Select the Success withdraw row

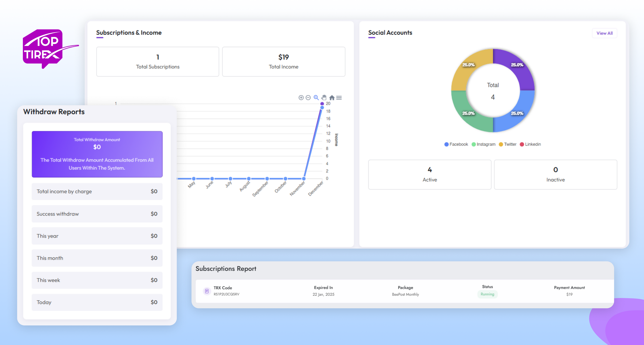click(x=97, y=214)
